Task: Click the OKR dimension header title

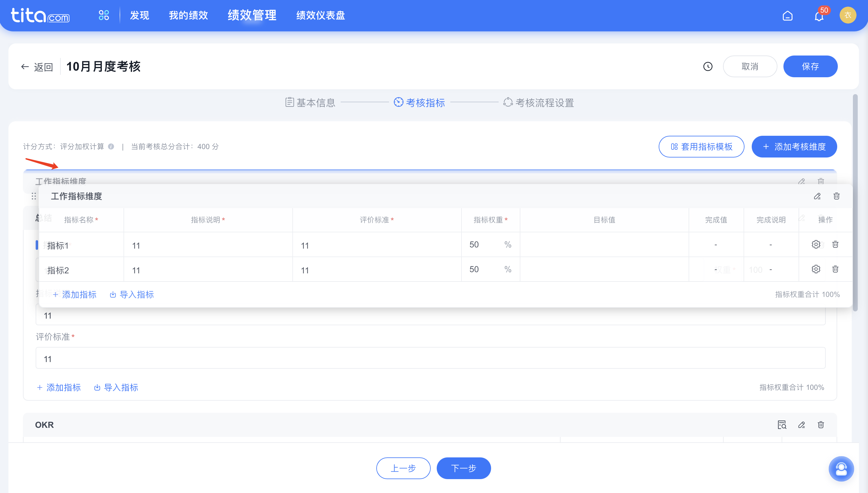Action: (44, 425)
